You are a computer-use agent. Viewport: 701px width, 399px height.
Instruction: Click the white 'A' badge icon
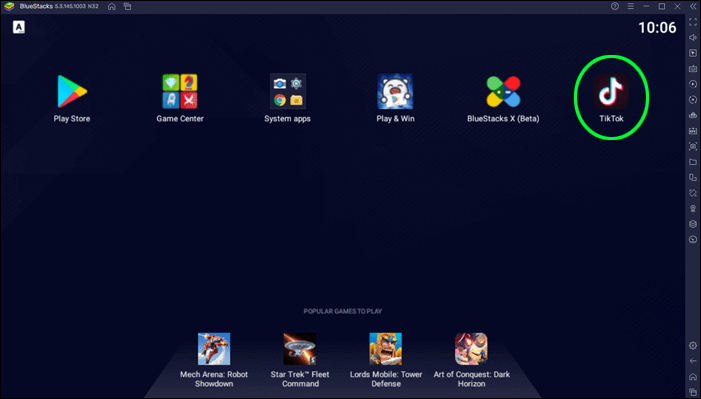(19, 27)
